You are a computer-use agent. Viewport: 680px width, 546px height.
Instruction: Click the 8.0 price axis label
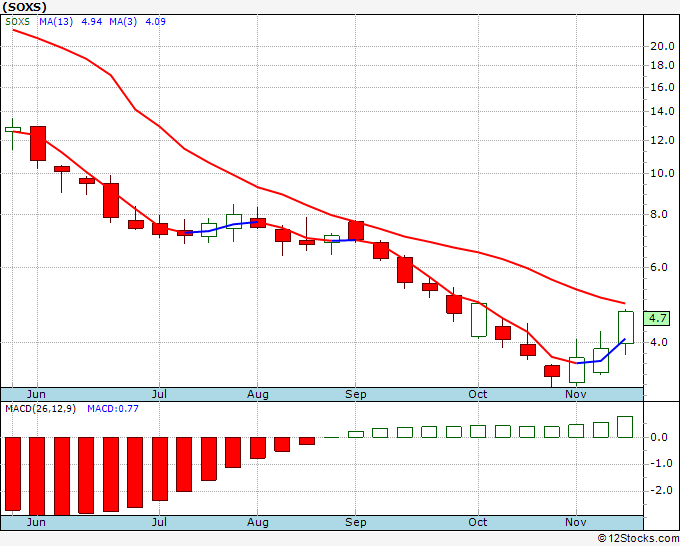coord(659,214)
